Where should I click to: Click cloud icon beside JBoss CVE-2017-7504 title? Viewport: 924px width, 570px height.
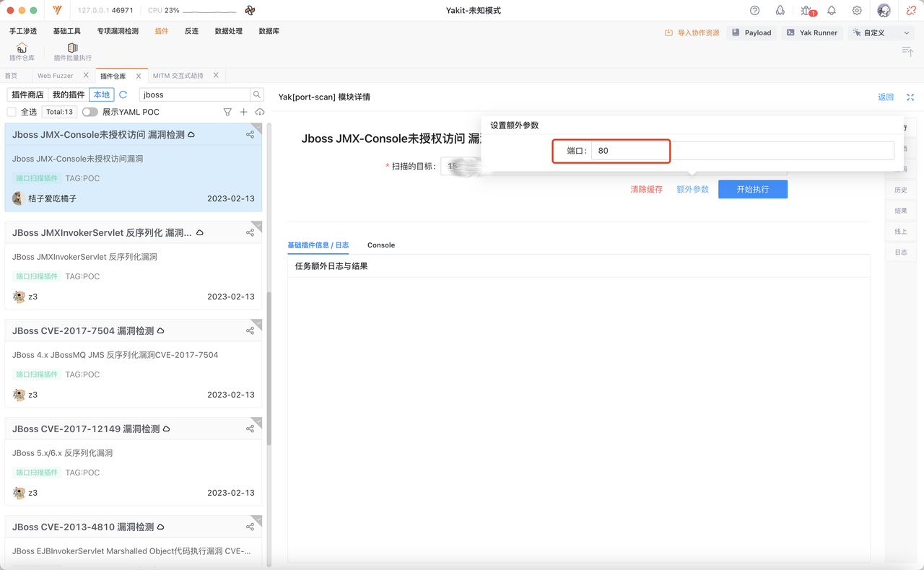point(161,331)
